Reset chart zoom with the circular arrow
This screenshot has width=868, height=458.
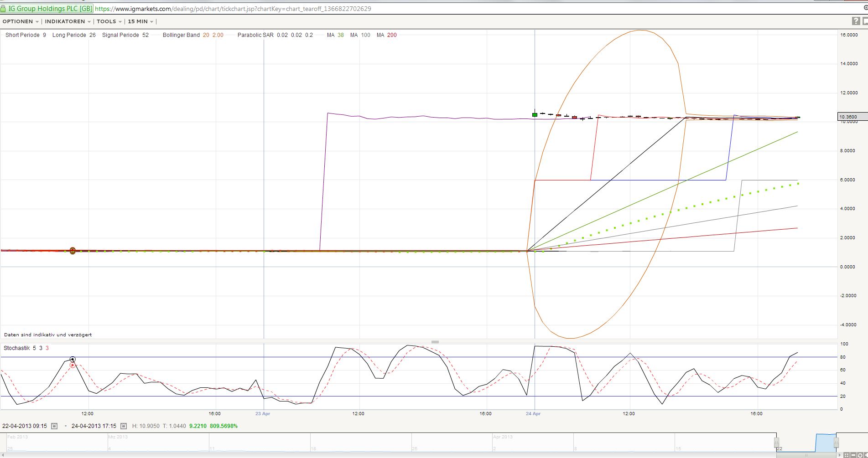[x=860, y=455]
